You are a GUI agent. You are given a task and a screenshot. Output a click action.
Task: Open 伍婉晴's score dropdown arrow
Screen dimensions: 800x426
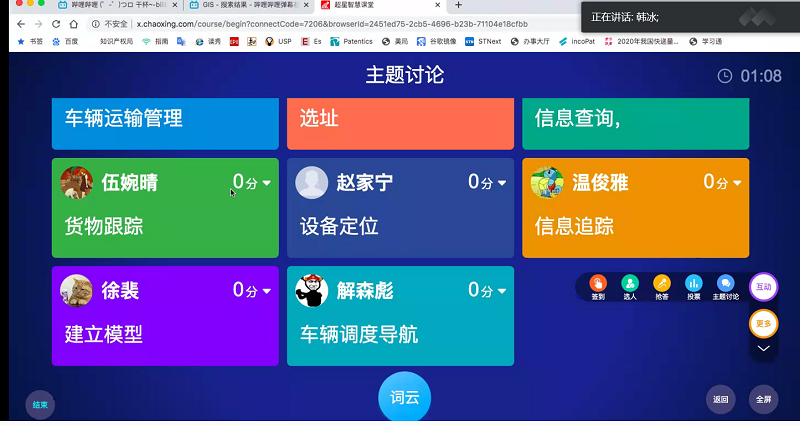267,183
